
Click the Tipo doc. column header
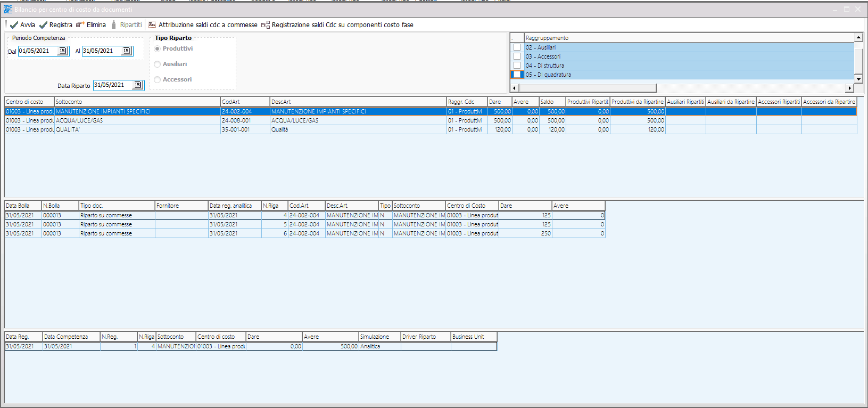click(x=117, y=206)
